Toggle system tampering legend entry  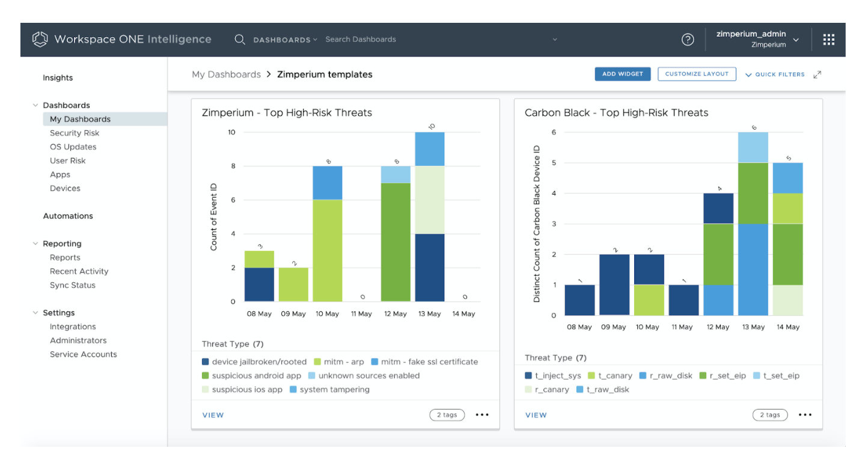tap(329, 390)
